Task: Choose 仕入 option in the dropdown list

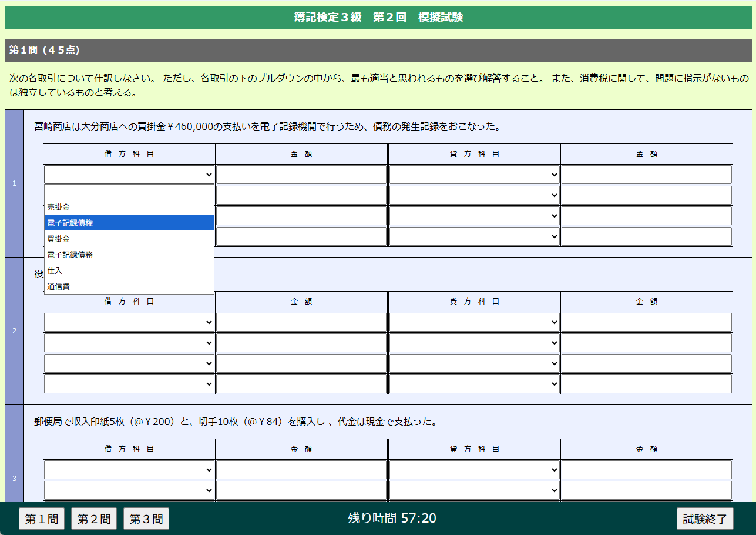Action: 129,270
